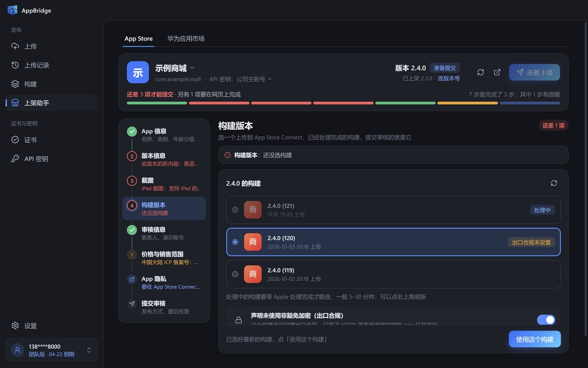Open the 证书 certificates page
Screen dimensions: 588x368
pyautogui.click(x=51, y=140)
